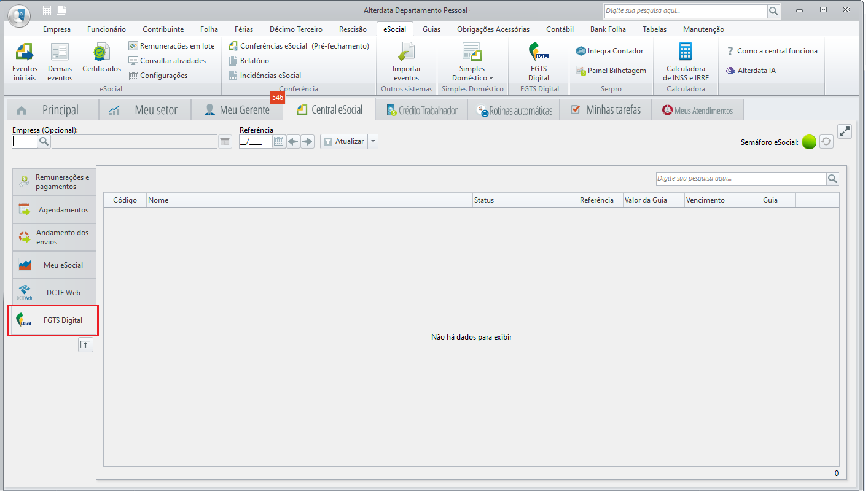Select DCTF Web sidebar item
This screenshot has width=868, height=493.
55,293
